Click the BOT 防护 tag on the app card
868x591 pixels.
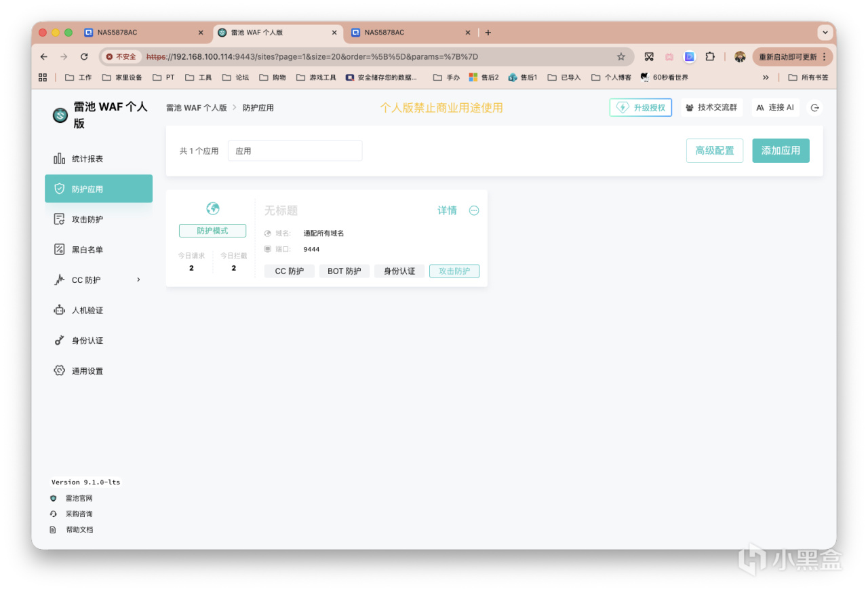click(x=344, y=271)
